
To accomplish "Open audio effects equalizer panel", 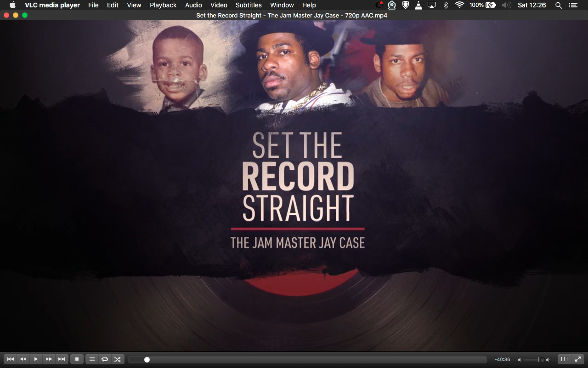I will point(565,359).
